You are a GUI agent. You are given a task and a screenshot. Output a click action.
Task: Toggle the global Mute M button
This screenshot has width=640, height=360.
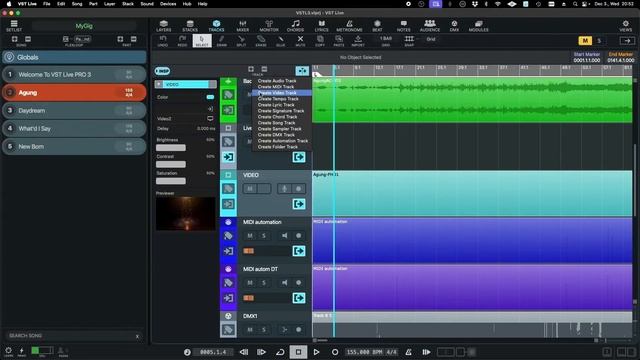coord(585,40)
